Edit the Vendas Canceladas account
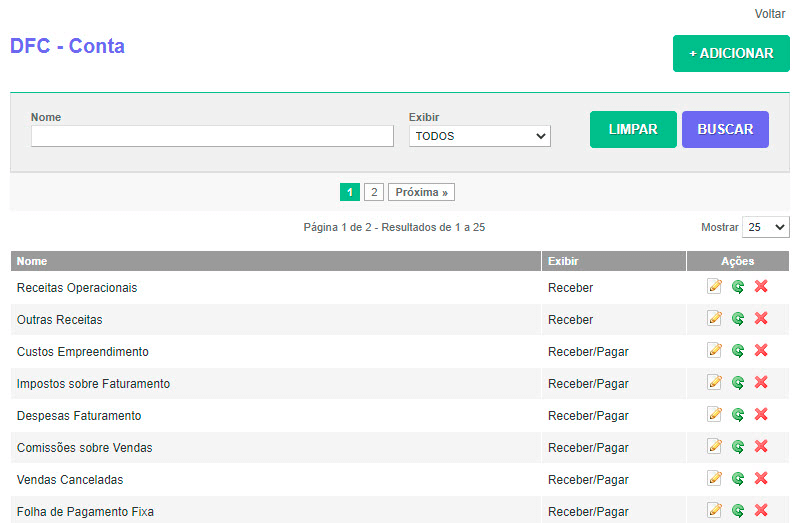 click(714, 479)
